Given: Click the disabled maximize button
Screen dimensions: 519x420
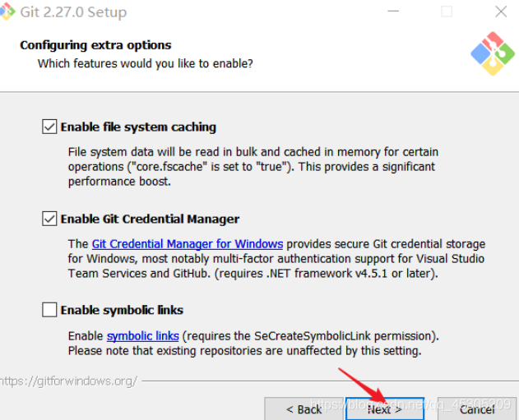Looking at the screenshot, I should coord(447,12).
